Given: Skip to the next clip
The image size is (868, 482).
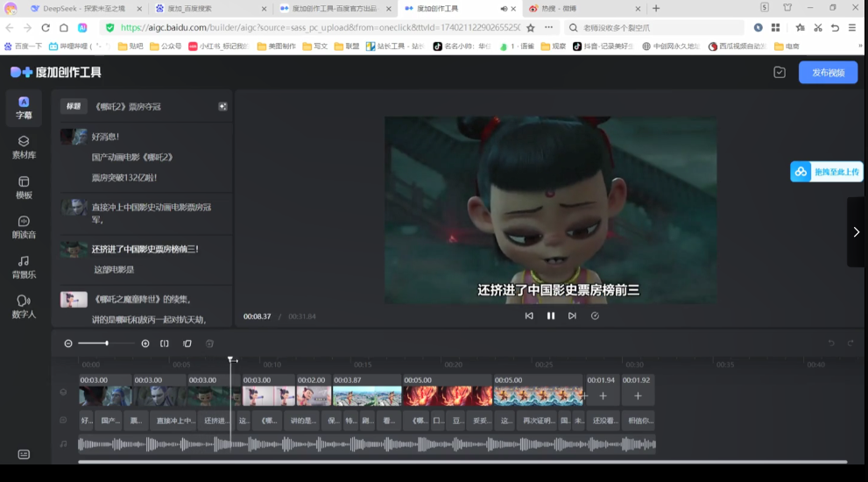Looking at the screenshot, I should click(573, 315).
